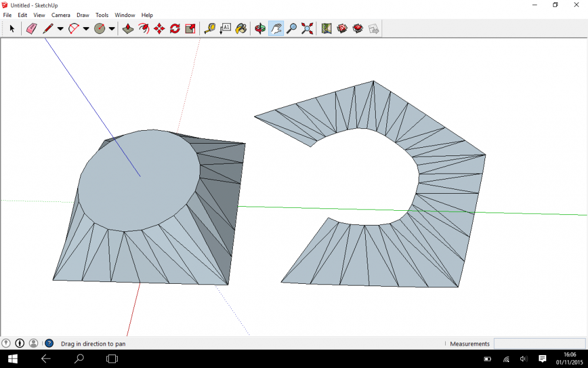Activate the pencil Line tool

pyautogui.click(x=48, y=28)
